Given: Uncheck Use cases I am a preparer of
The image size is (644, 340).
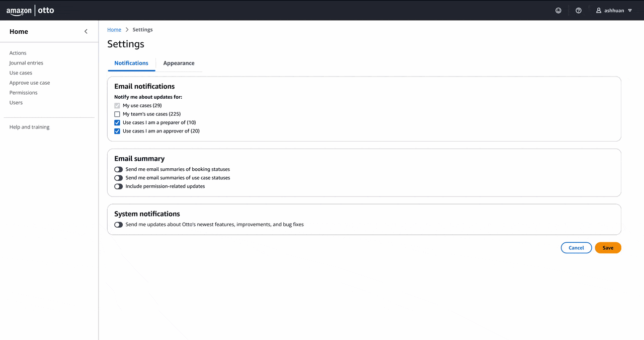Looking at the screenshot, I should coord(117,123).
